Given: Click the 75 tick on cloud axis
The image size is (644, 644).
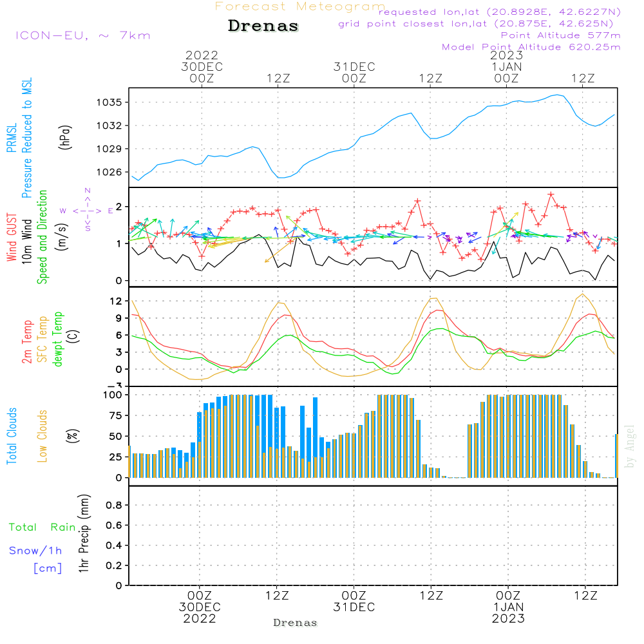Looking at the screenshot, I should [115, 415].
